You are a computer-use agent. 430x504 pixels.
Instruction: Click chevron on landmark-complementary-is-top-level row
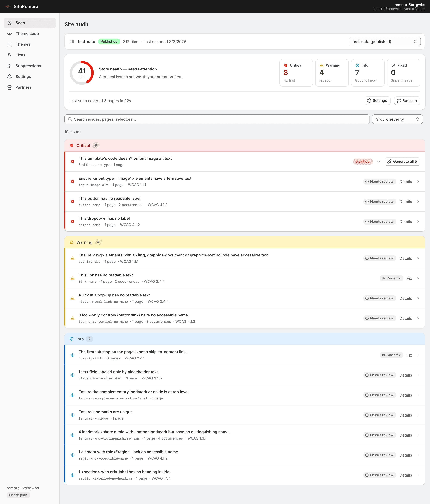coord(418,395)
